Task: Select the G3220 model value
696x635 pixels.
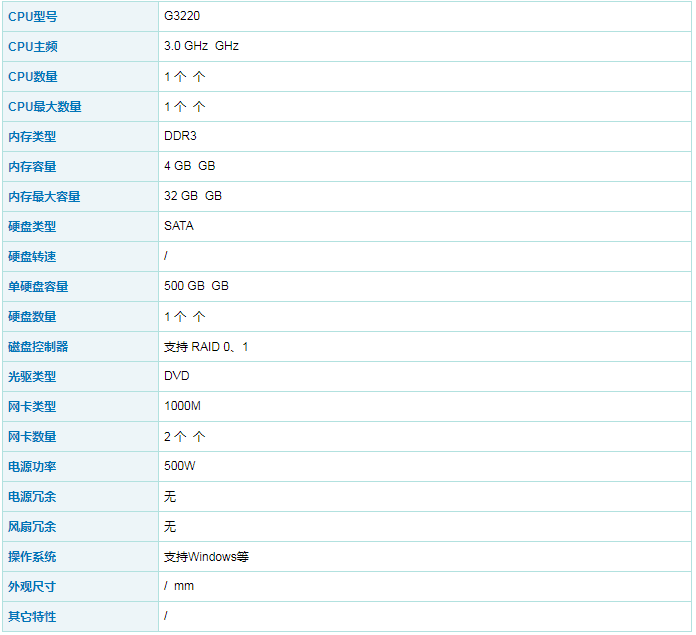Action: point(182,16)
